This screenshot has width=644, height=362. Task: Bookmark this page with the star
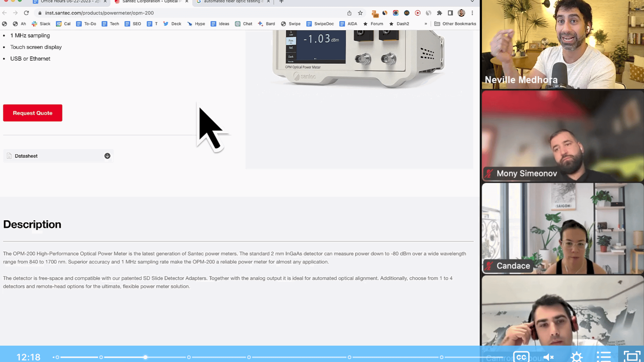(x=360, y=13)
